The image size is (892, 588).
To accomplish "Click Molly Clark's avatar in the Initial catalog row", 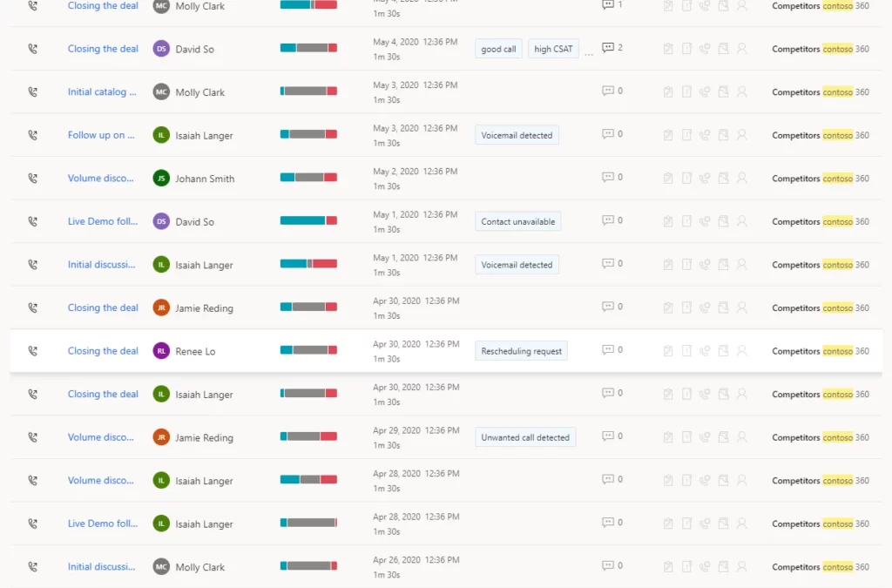I will [161, 91].
